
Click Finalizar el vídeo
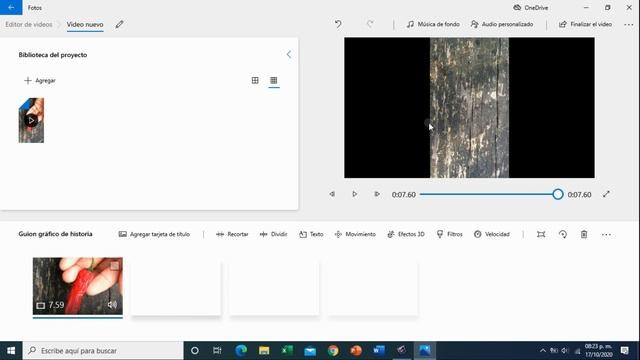click(585, 24)
